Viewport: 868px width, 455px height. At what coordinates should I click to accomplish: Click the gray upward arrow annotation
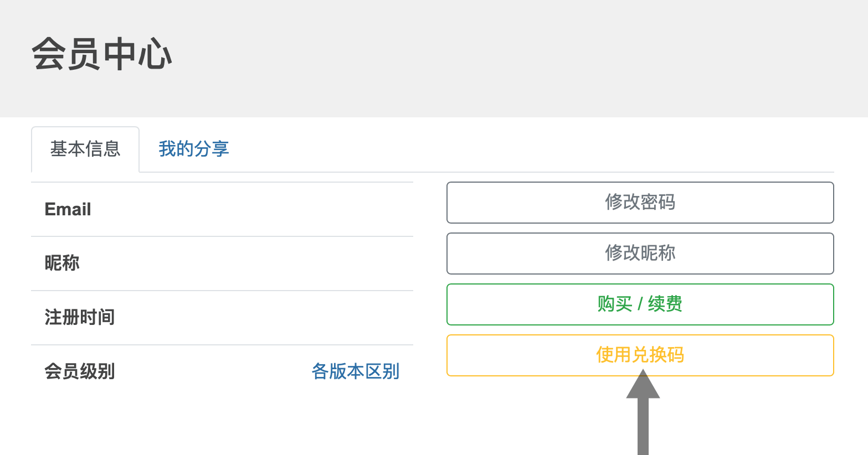pos(643,412)
